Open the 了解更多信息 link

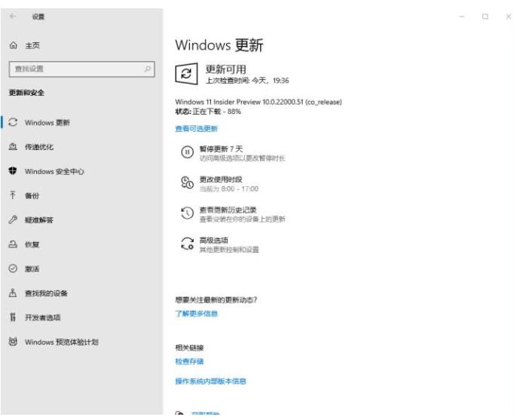tap(197, 314)
